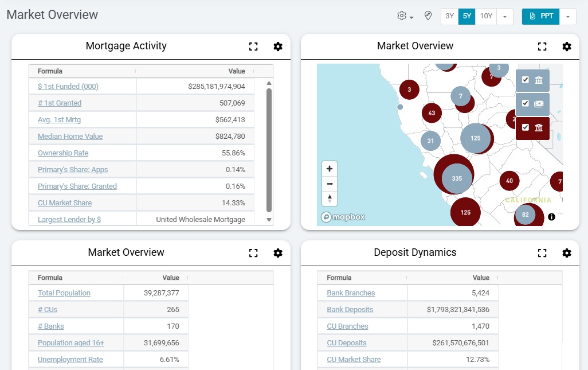Viewport: 588px width, 370px height.
Task: Zoom in on the Mapbox map
Action: [x=330, y=168]
